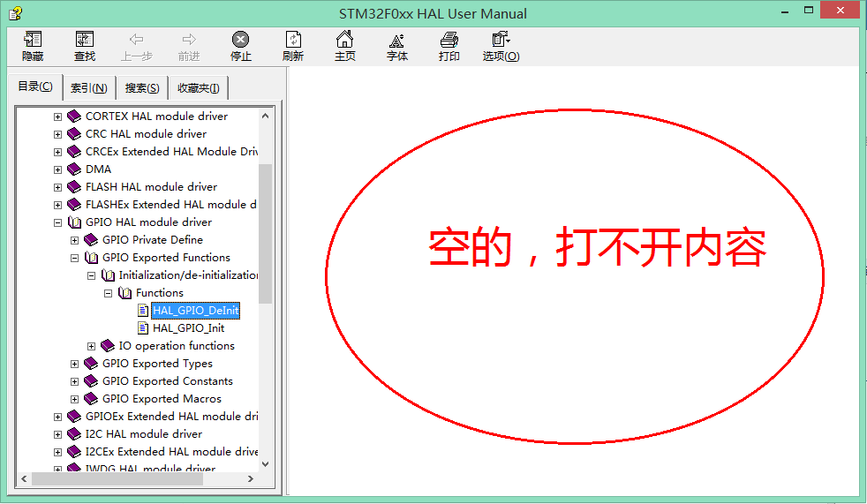The height and width of the screenshot is (504, 867).
Task: Select GPIO Exported Types entry
Action: click(x=157, y=364)
